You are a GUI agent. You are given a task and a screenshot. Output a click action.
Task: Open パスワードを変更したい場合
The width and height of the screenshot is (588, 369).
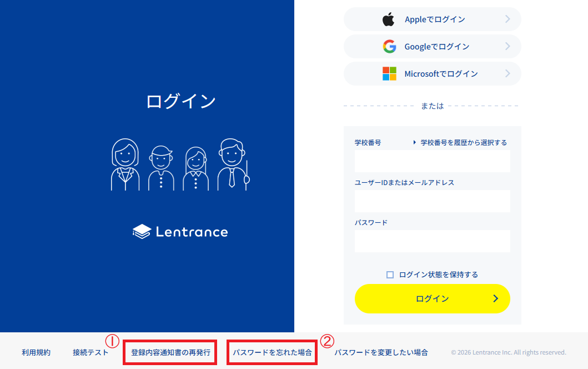tap(382, 352)
